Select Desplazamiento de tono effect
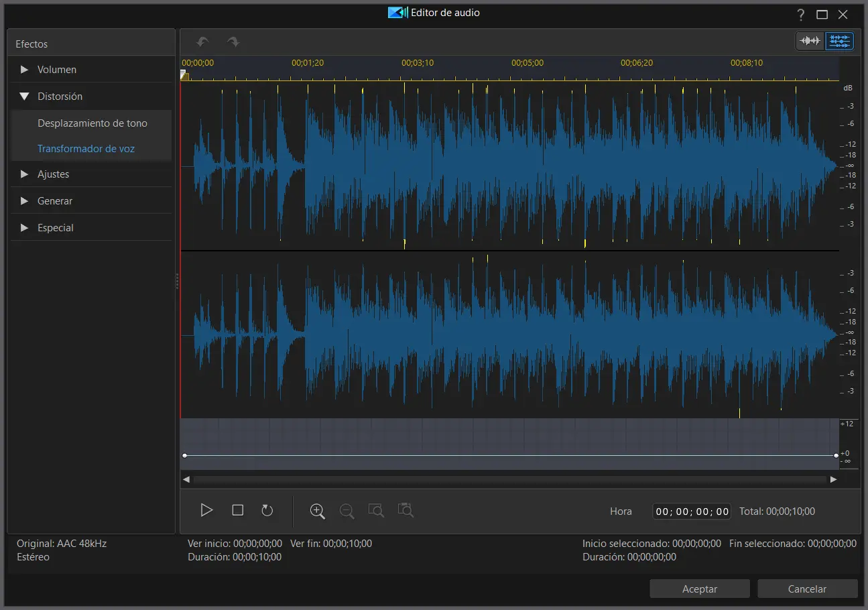868x610 pixels. [x=92, y=123]
